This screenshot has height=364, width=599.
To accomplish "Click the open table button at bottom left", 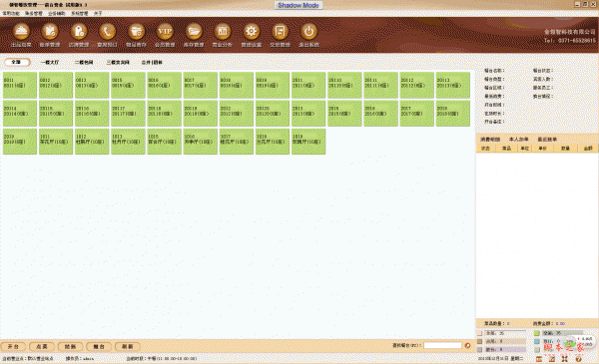I will click(x=13, y=346).
